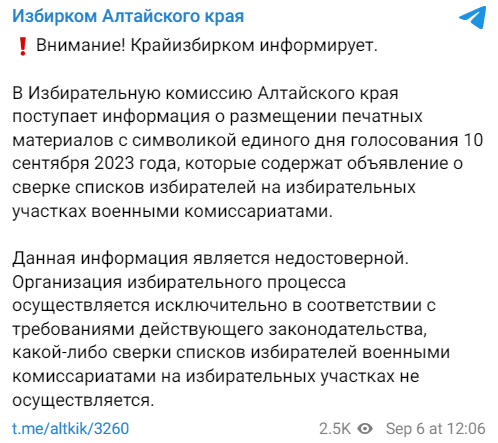Open the t.me/altkik/3260 post link
Image resolution: width=498 pixels, height=443 pixels.
pos(71,428)
